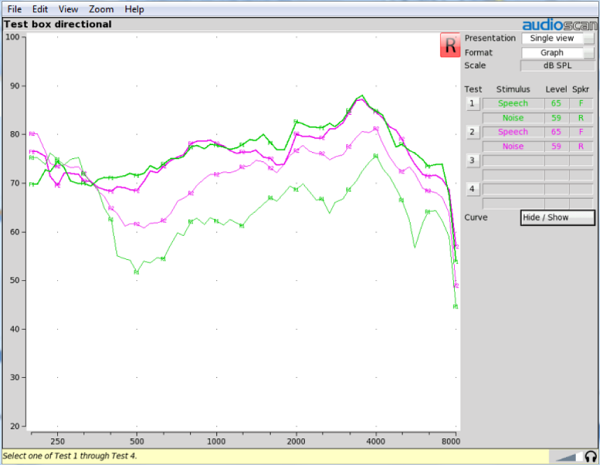Click the audioscan logo
Screen dimensions: 600x465
[x=560, y=25]
